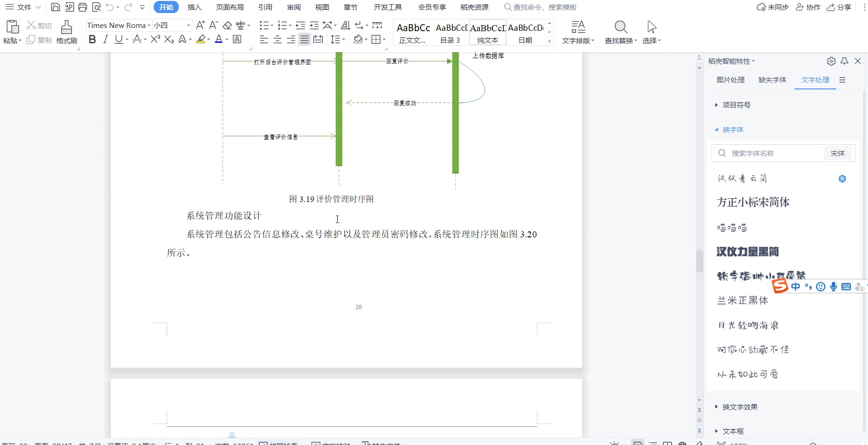The image size is (868, 445).
Task: Click the Paste clipboard icon
Action: pos(13,27)
